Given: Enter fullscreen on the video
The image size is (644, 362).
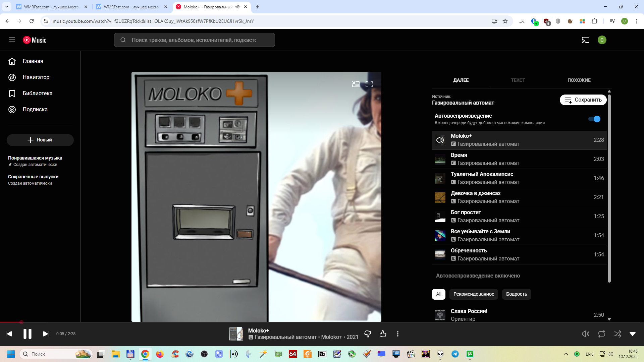Looking at the screenshot, I should (369, 84).
